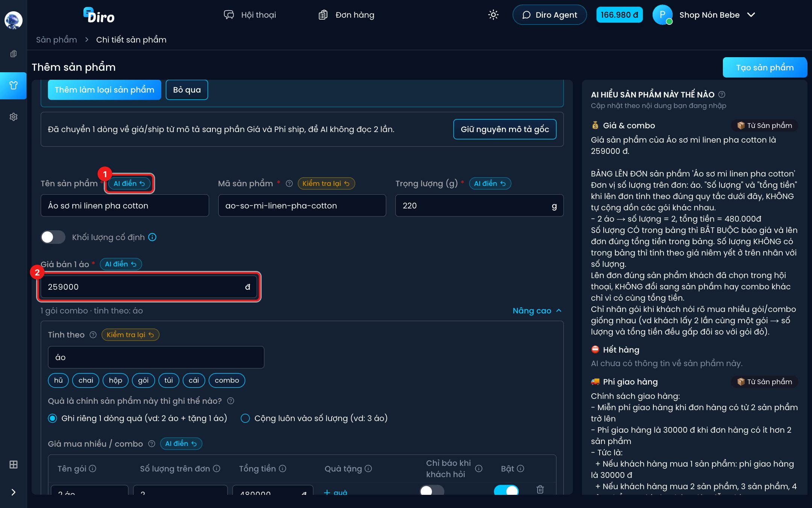
Task: Toggle Khối lượng cố định switch
Action: (53, 237)
